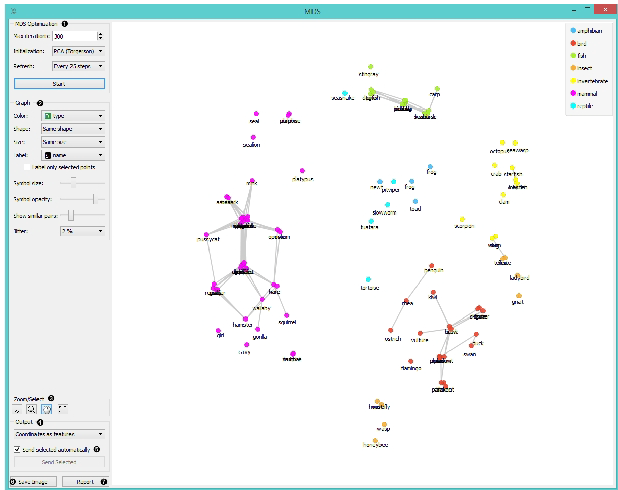Select the gnat data point
Viewport: 618px width, 490px height.
[x=519, y=295]
